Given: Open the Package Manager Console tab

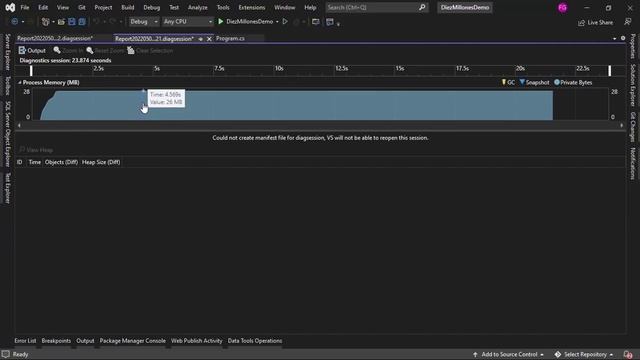Looking at the screenshot, I should [x=133, y=341].
